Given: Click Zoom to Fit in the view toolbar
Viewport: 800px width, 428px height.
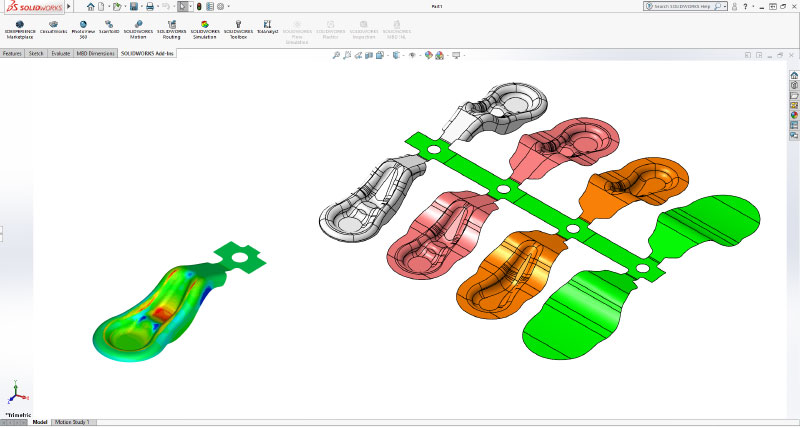Looking at the screenshot, I should (x=336, y=55).
